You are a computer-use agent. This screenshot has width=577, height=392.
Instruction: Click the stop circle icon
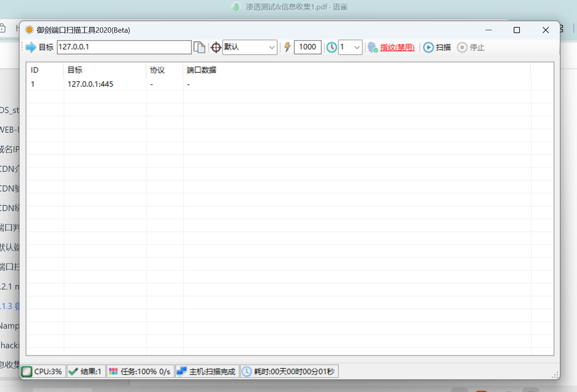pyautogui.click(x=462, y=47)
